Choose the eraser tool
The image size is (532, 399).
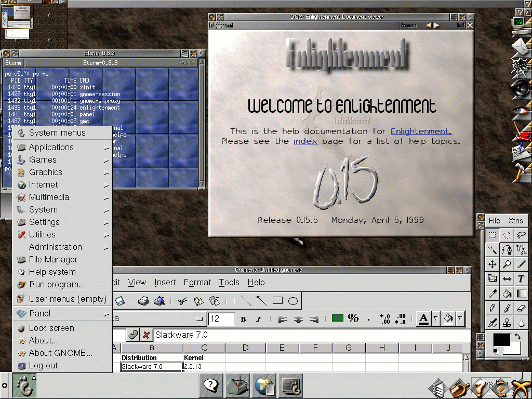[x=522, y=308]
